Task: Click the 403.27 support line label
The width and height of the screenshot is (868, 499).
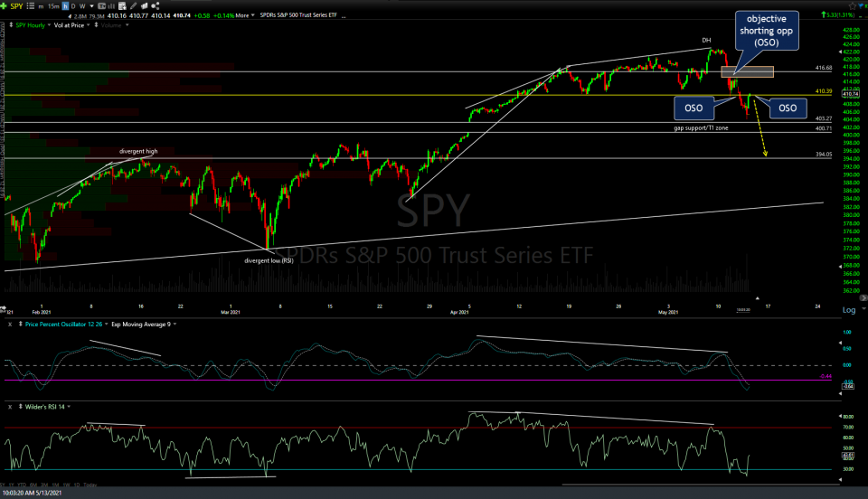Action: 823,118
